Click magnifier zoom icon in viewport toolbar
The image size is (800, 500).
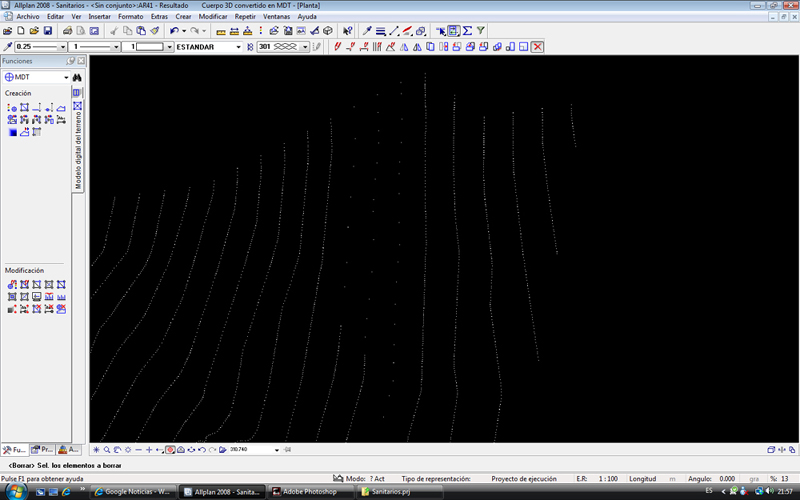pos(107,449)
